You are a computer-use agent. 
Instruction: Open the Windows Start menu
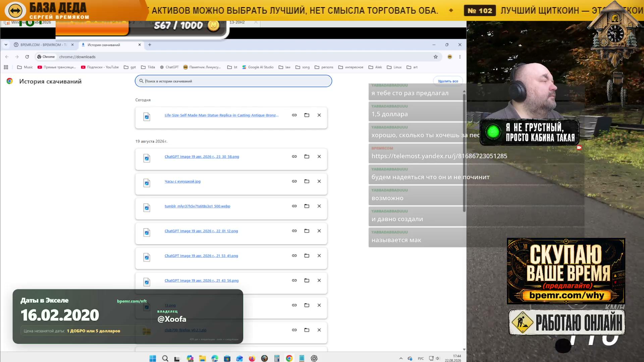[x=153, y=358]
